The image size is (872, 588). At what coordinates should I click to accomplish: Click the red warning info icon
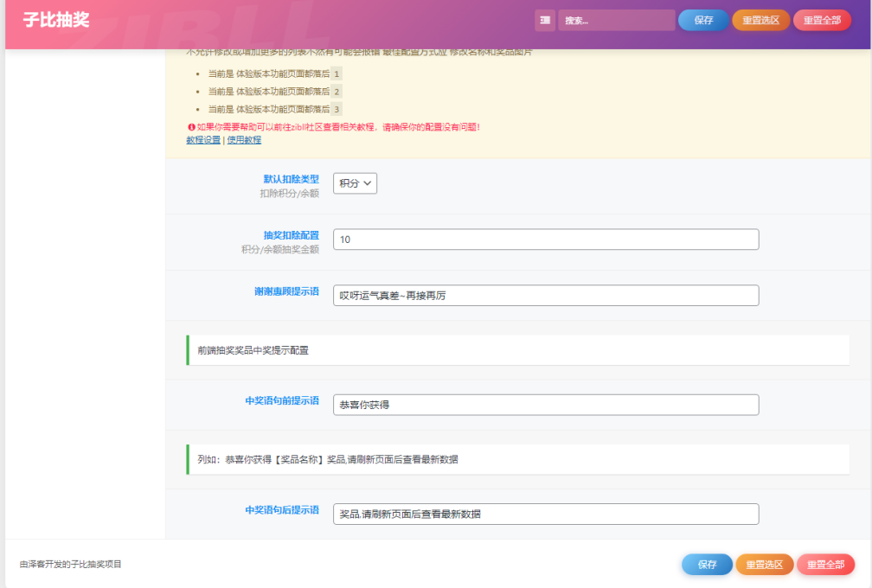191,129
